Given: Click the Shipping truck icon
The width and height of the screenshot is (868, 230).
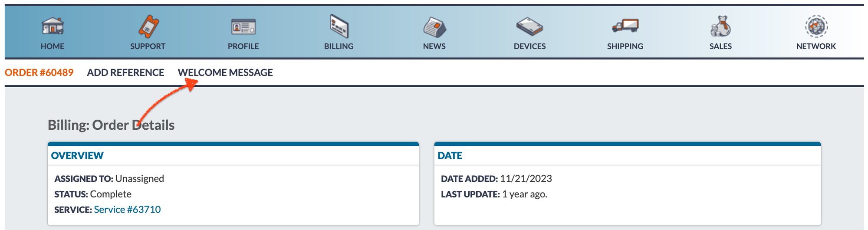Looking at the screenshot, I should coord(625,26).
